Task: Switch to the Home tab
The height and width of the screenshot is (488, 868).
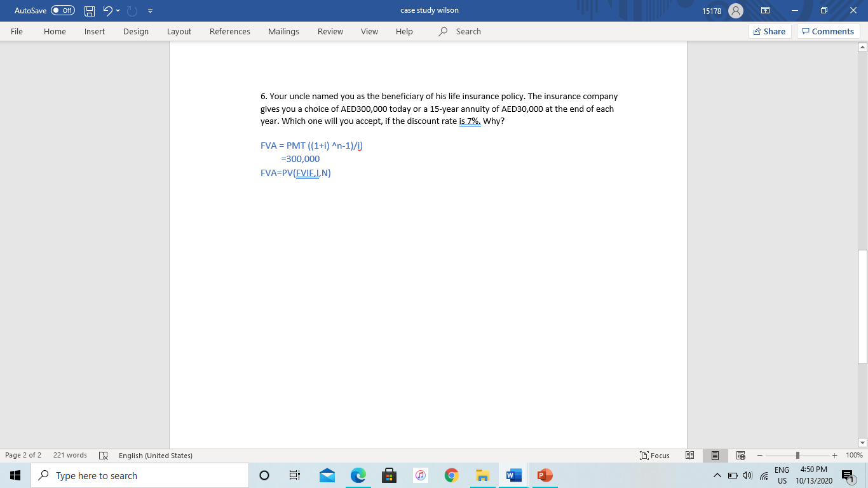Action: [55, 31]
